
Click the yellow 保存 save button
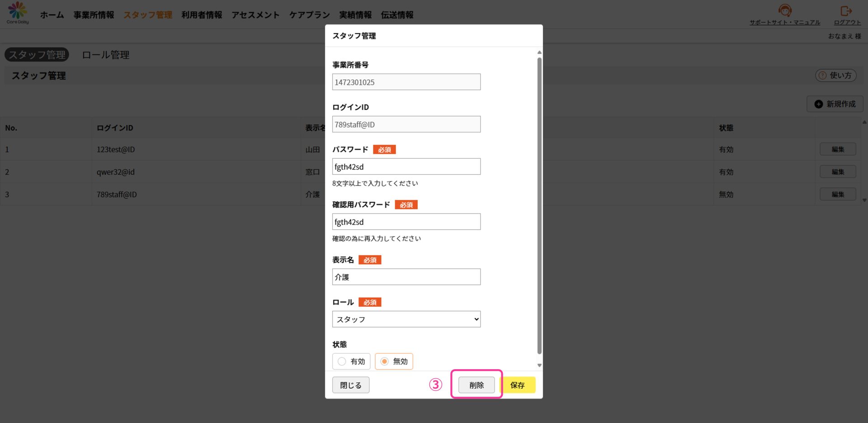[518, 385]
